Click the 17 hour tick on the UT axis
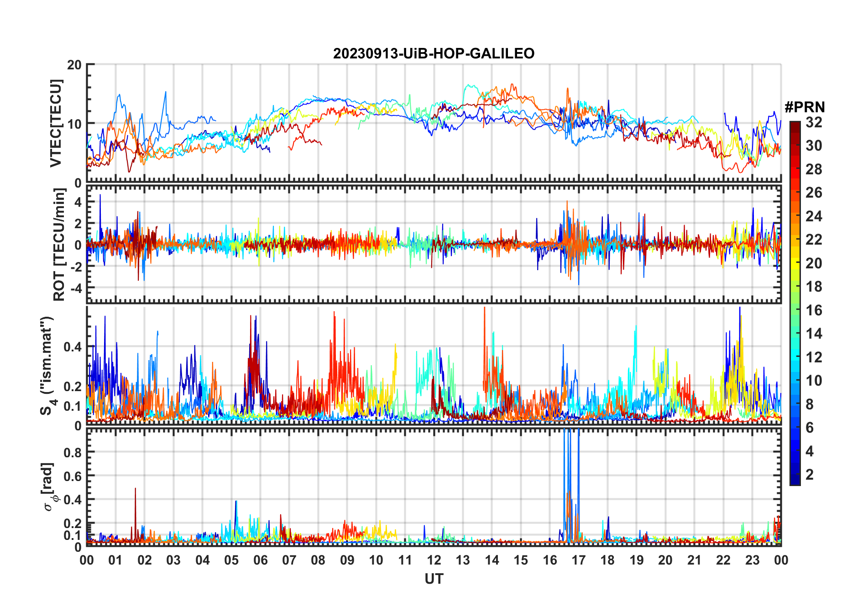Image resolution: width=868 pixels, height=607 pixels. tap(579, 560)
